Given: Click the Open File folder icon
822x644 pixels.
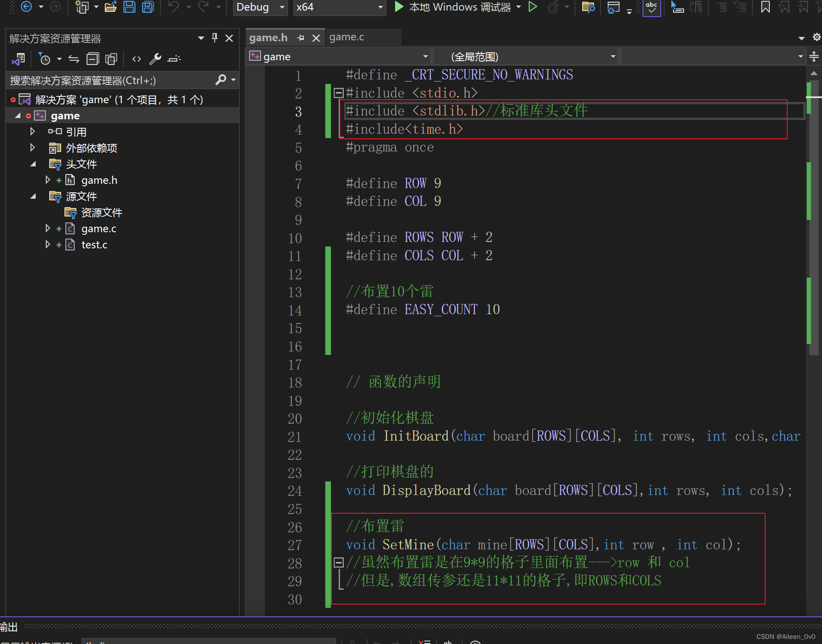Looking at the screenshot, I should (x=110, y=7).
